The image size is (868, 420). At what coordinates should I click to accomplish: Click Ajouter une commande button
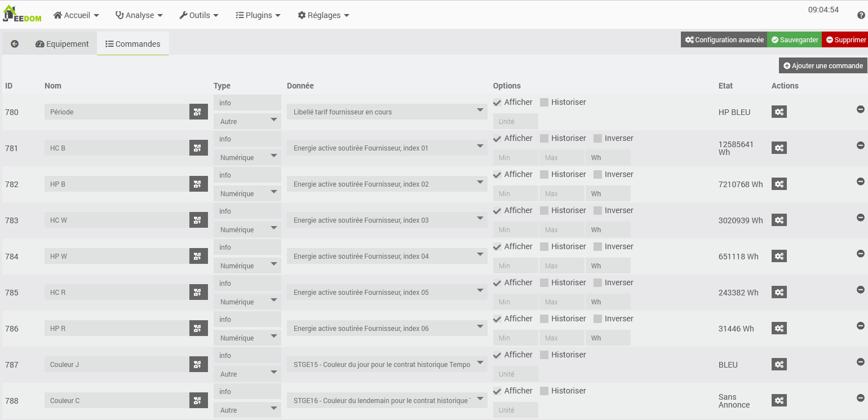(823, 65)
